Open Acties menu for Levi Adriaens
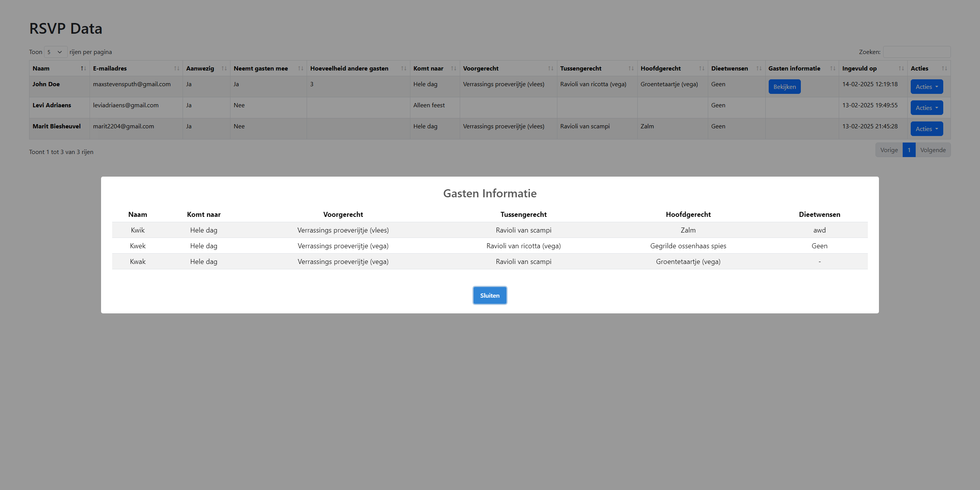980x490 pixels. click(926, 108)
